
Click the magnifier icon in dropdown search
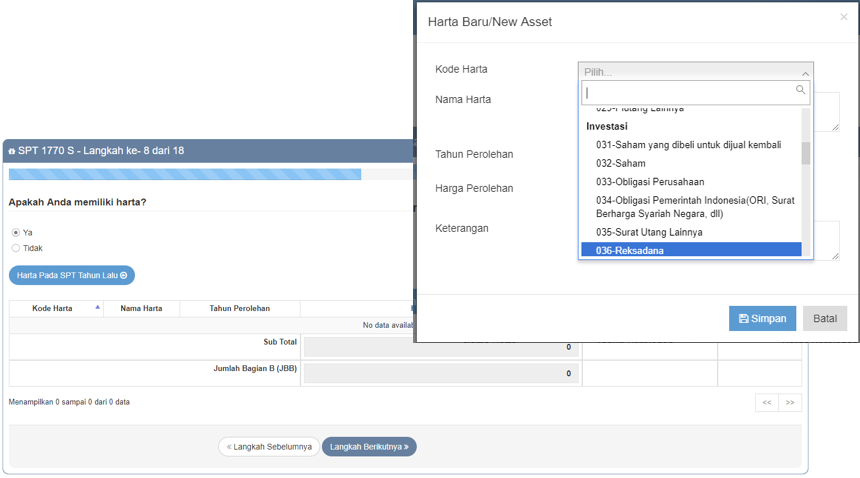[800, 90]
